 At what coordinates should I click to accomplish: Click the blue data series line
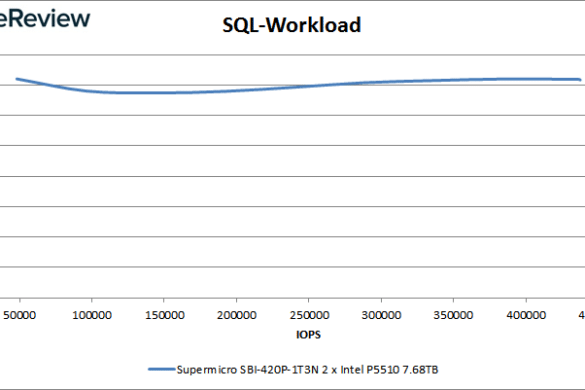tap(298, 87)
